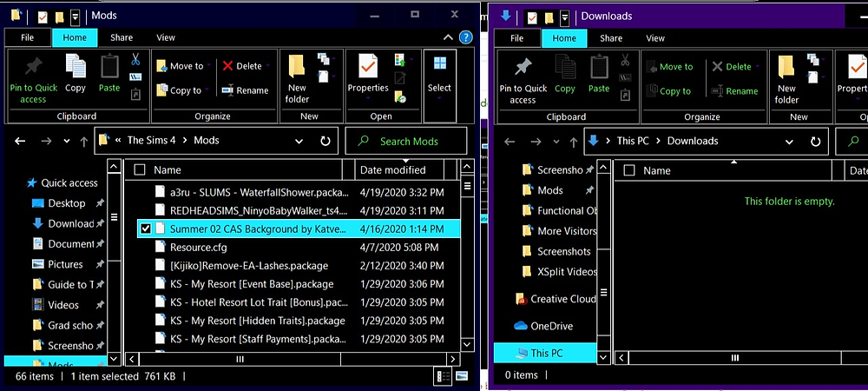Select XSplit Videos folder in Downloads pane
This screenshot has width=868, height=391.
pyautogui.click(x=560, y=272)
